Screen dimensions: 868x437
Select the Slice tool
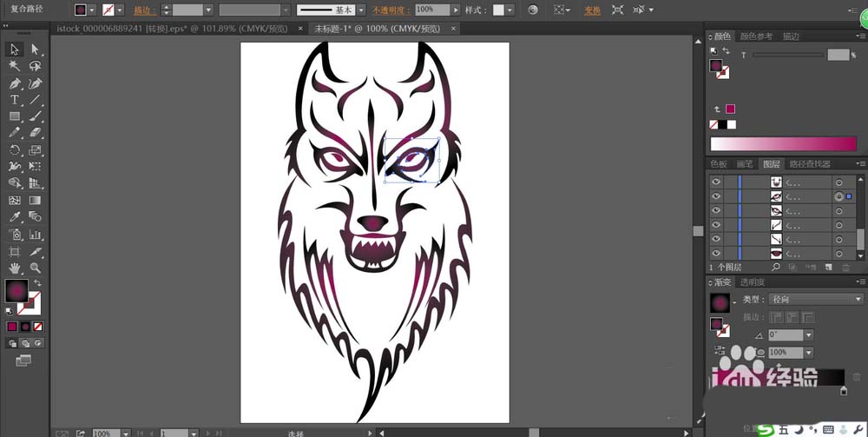36,251
